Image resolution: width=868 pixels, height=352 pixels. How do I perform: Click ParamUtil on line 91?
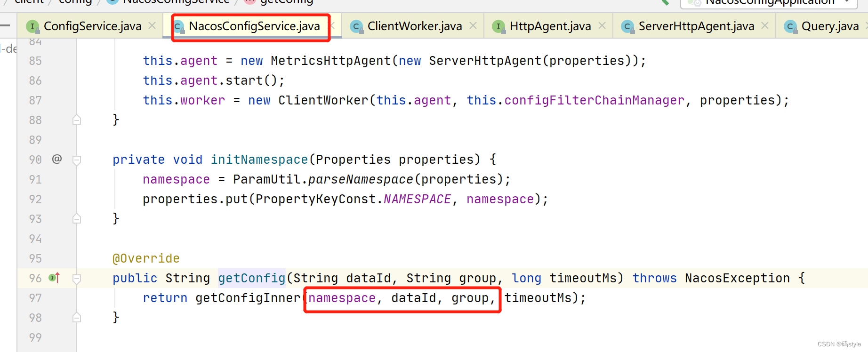click(266, 179)
